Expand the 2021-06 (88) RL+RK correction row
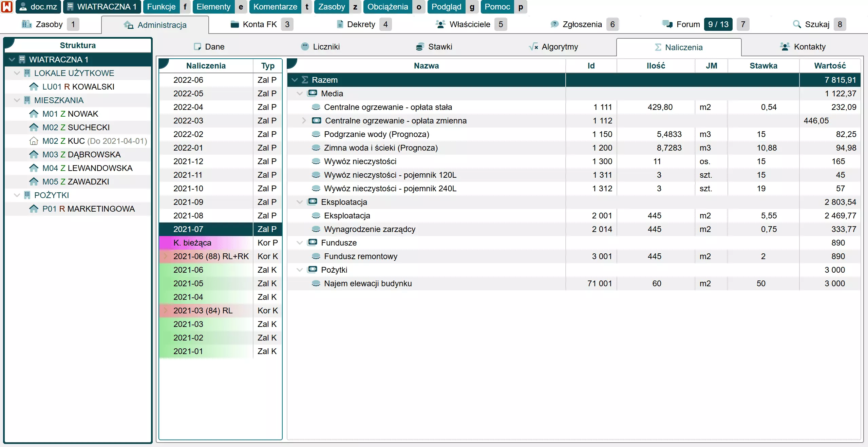The height and width of the screenshot is (447, 868). pos(166,256)
